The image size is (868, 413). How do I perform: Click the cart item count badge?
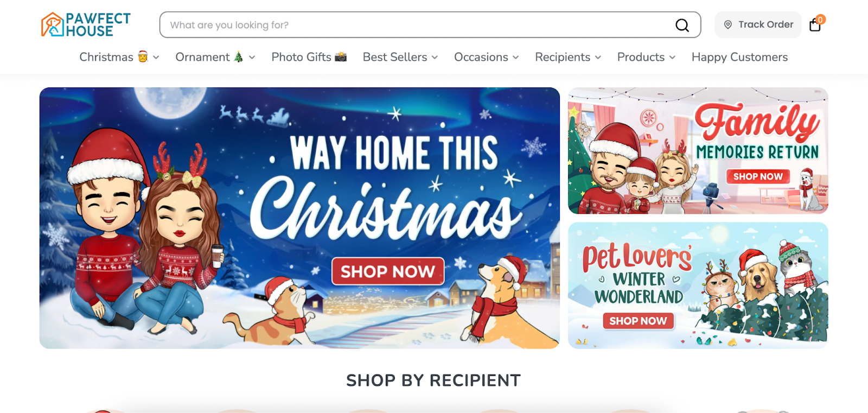tap(821, 20)
